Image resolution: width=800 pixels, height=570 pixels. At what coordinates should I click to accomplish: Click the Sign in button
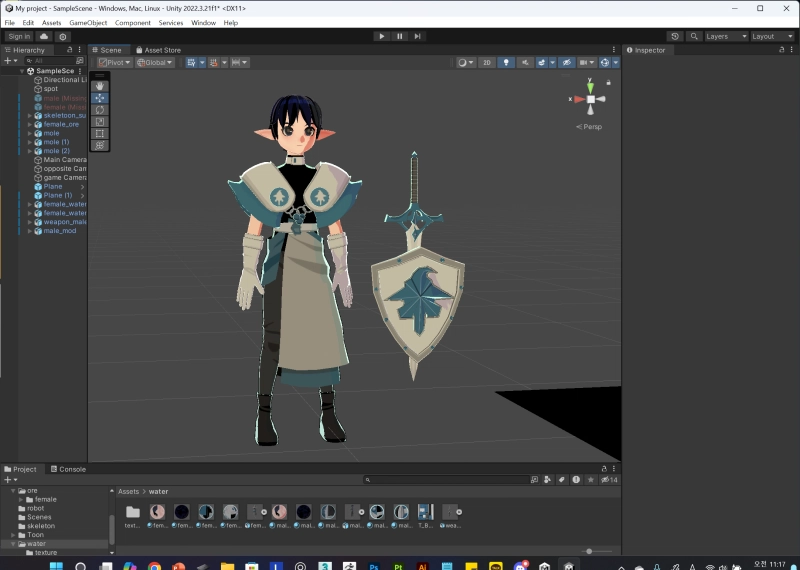(19, 36)
